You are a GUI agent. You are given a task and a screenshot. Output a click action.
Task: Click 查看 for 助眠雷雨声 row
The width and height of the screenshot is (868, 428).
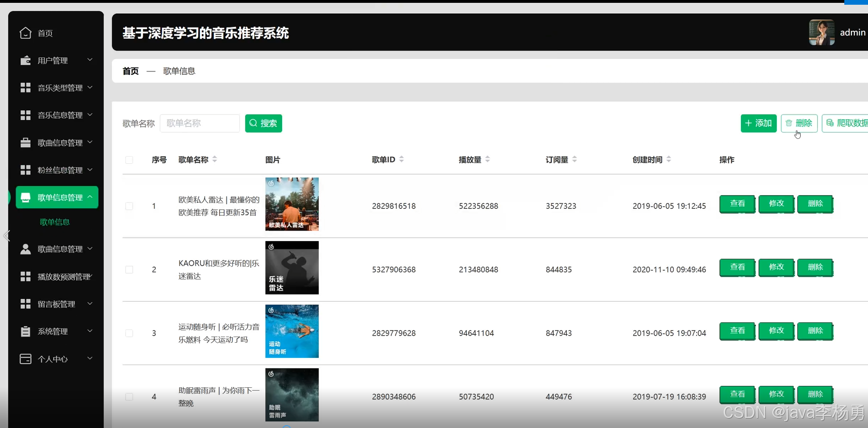(x=737, y=394)
